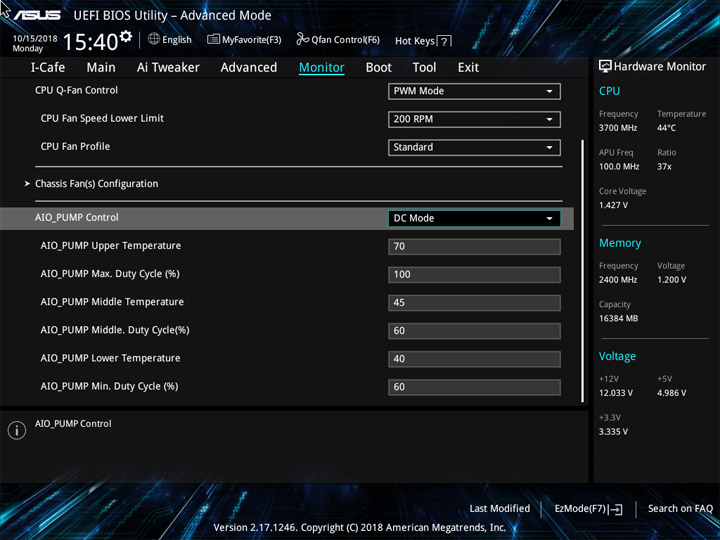Click the Ratio 37x value
720x540 pixels.
[664, 167]
